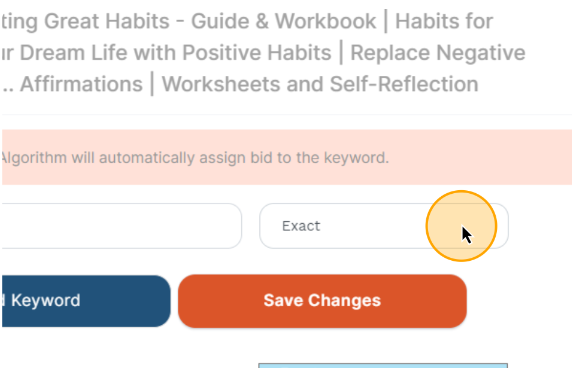Screen dimensions: 572x368
Task: Click the 'Replace Negative' title segment
Action: coord(438,53)
